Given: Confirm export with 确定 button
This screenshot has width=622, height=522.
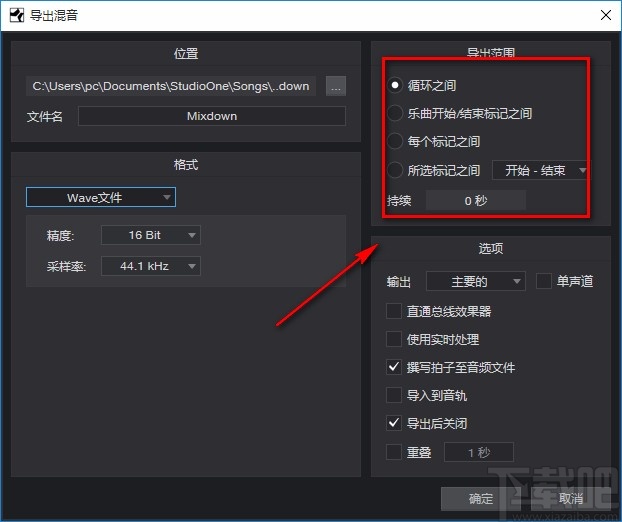Looking at the screenshot, I should pos(480,499).
